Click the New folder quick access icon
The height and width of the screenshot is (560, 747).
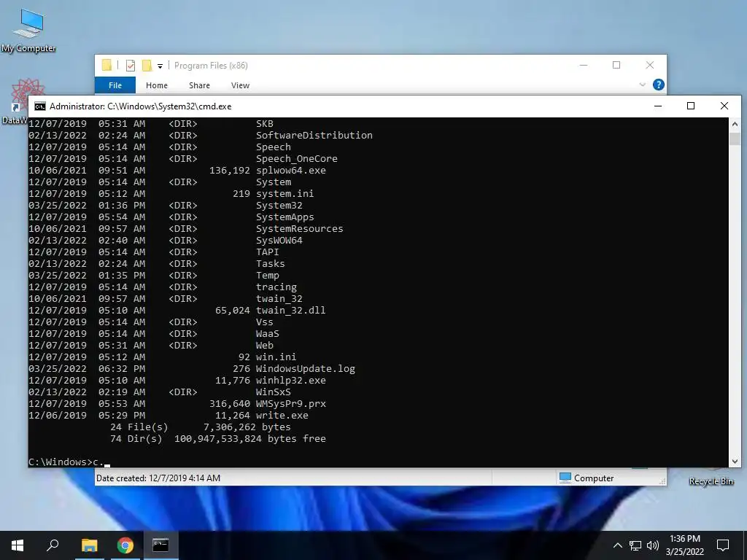147,66
